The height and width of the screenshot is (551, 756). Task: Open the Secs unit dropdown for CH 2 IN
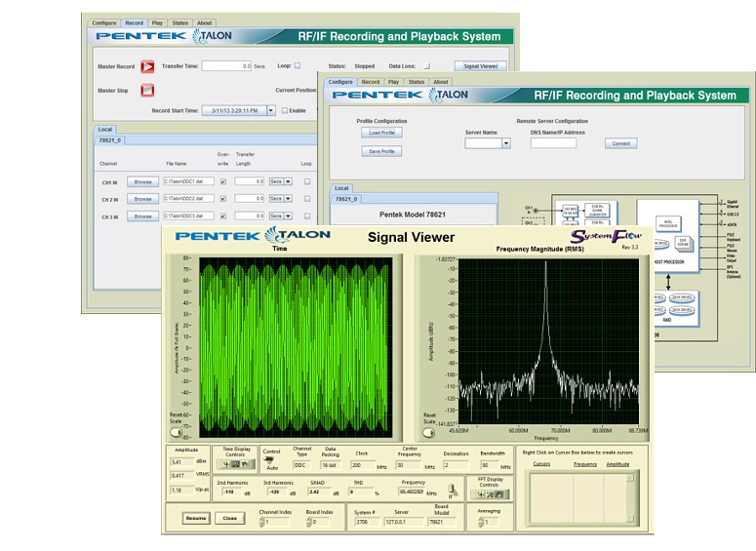click(x=288, y=199)
